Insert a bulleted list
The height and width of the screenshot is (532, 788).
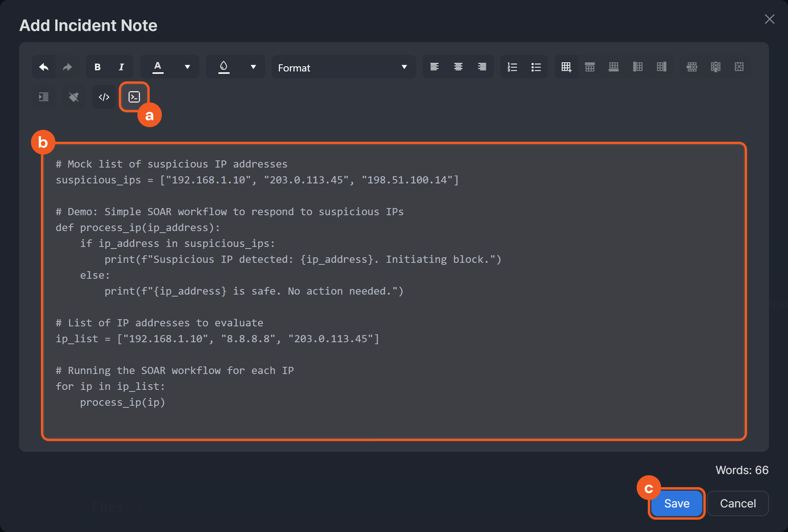[536, 67]
